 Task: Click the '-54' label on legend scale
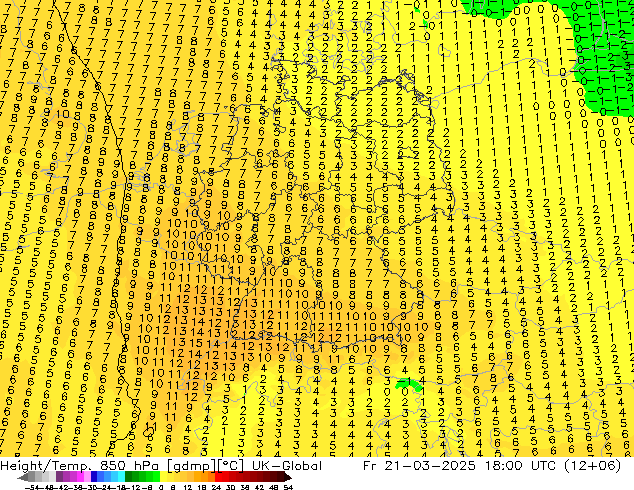(x=32, y=487)
